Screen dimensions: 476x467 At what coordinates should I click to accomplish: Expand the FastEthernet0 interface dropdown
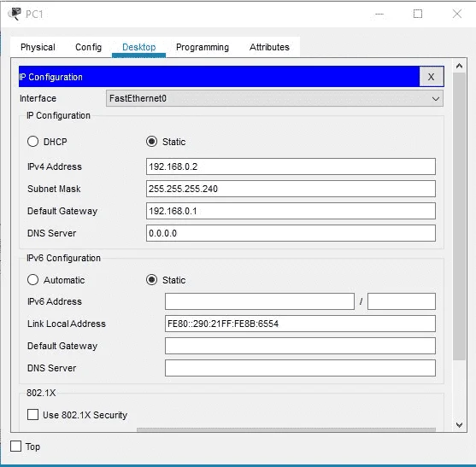pos(274,98)
